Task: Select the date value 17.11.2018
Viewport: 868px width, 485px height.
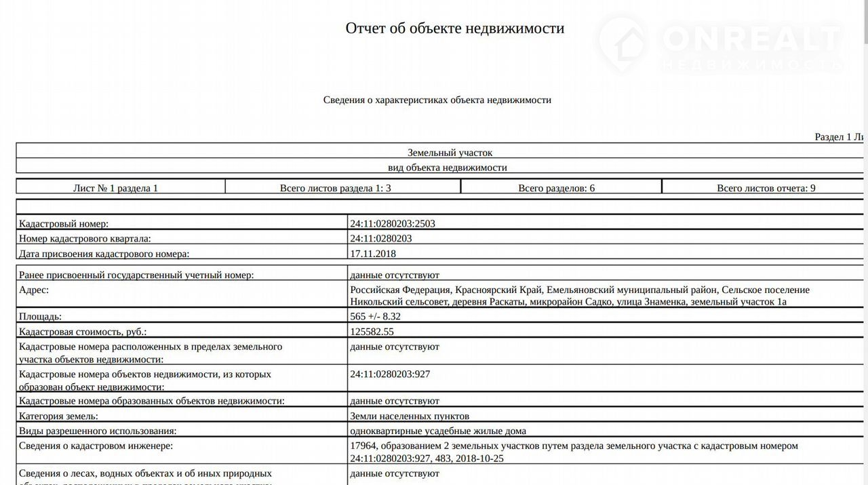Action: coord(372,254)
